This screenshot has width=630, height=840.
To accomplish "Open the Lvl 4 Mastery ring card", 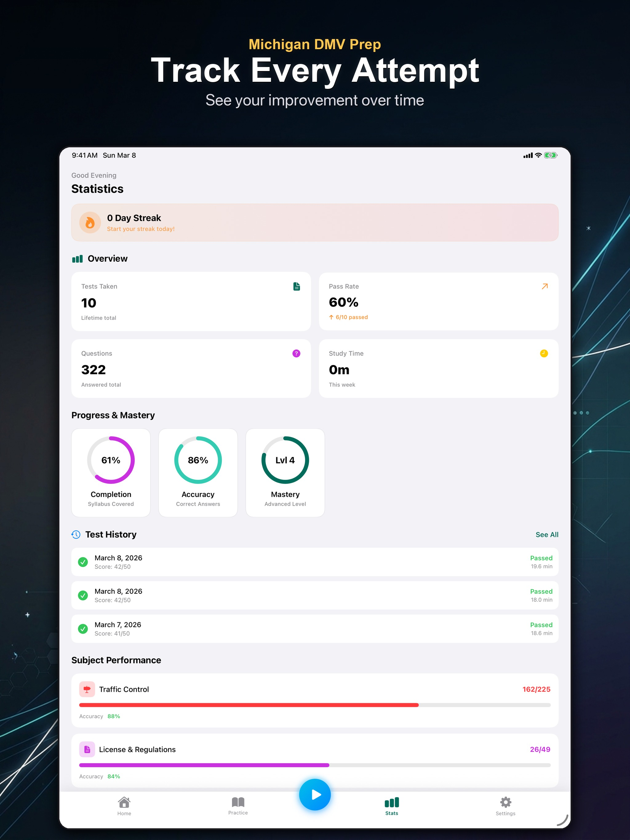I will (x=285, y=473).
